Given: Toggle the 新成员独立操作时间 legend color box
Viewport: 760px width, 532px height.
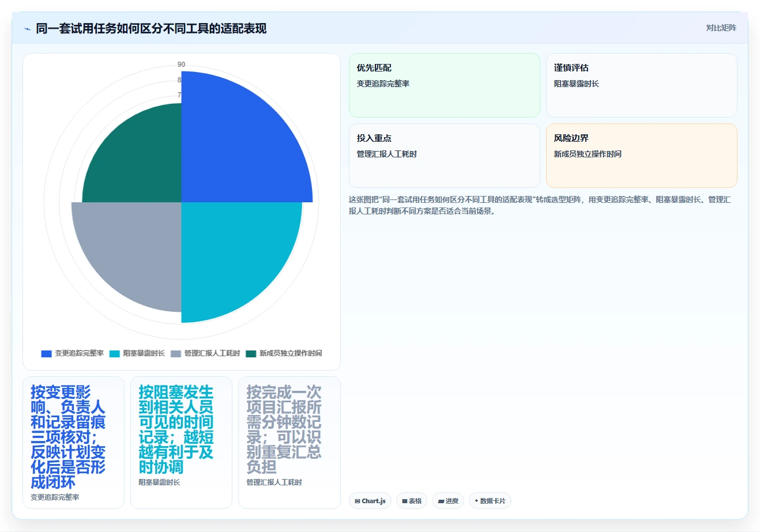Looking at the screenshot, I should tap(251, 353).
